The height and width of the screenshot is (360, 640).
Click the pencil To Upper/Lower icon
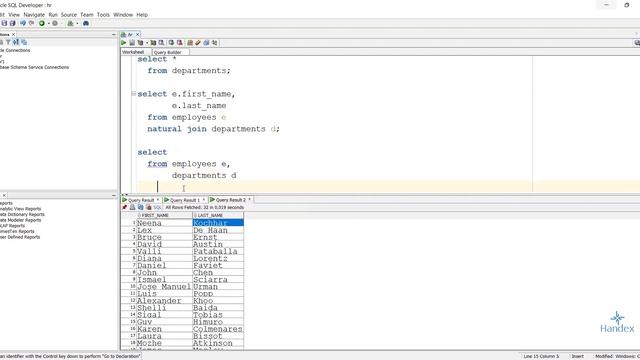pos(198,43)
